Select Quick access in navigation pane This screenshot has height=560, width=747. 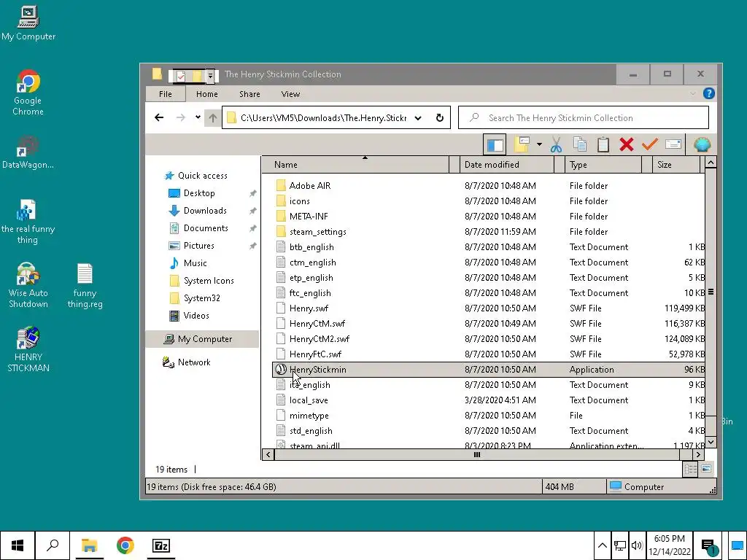point(203,175)
